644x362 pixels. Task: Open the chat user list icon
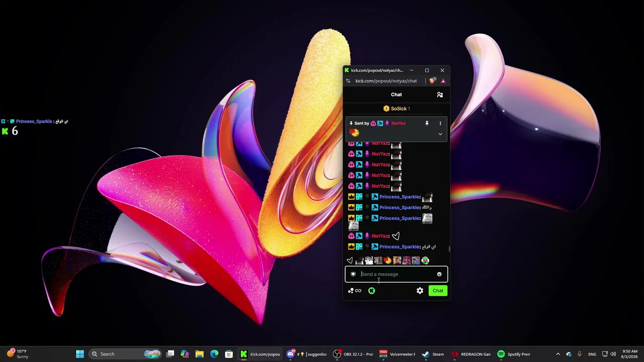(x=440, y=95)
